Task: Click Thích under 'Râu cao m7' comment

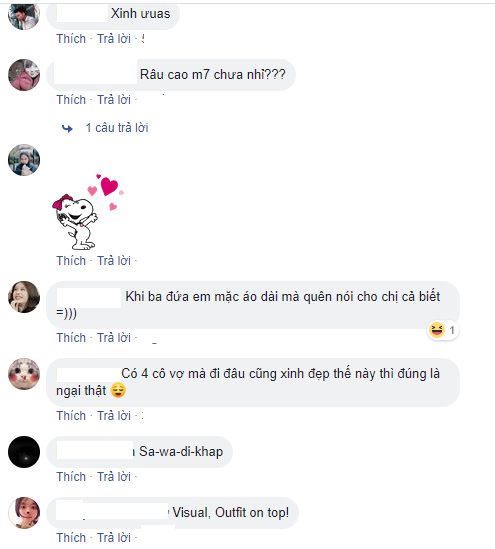Action: (71, 100)
